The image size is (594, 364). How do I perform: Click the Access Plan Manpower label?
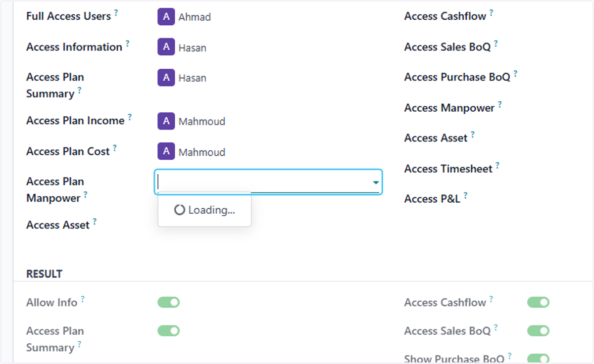tap(55, 190)
